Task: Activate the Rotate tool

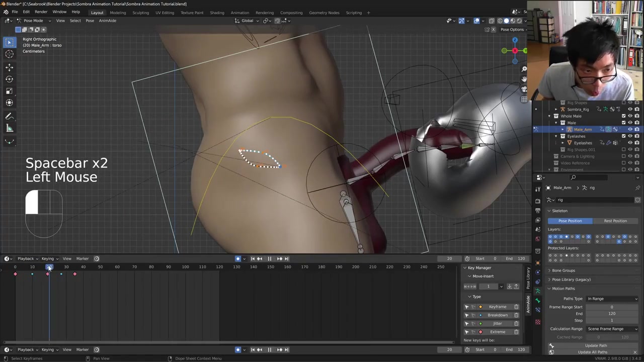Action: (9, 79)
